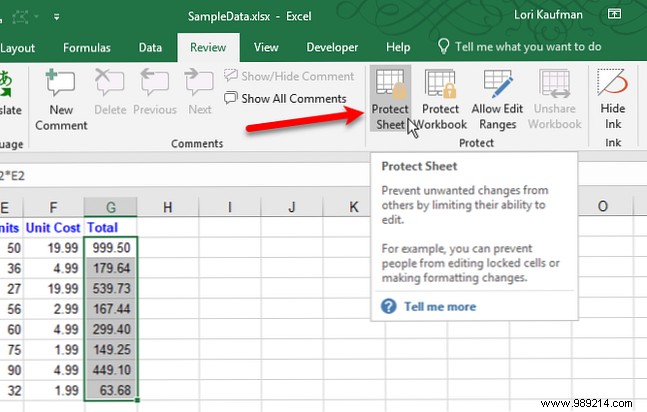
Task: Click the selection fill handle
Action: 137,400
